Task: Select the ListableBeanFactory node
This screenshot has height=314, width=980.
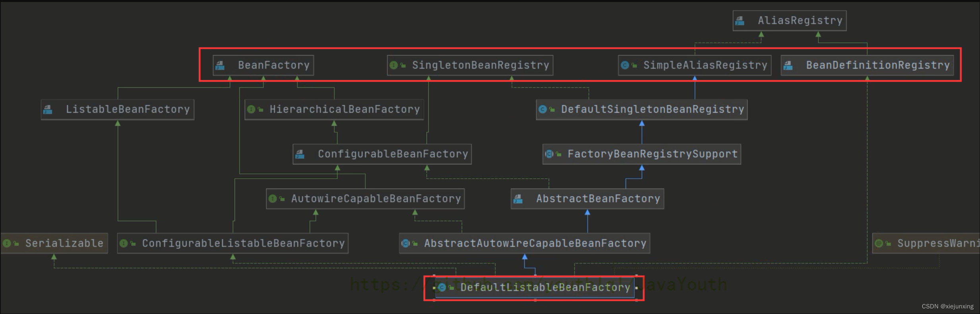Action: [118, 110]
